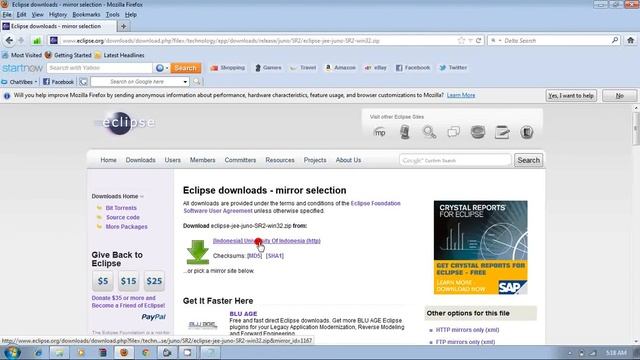
Task: Open the windows icon under Visit other Eclipse Sites
Action: click(453, 132)
